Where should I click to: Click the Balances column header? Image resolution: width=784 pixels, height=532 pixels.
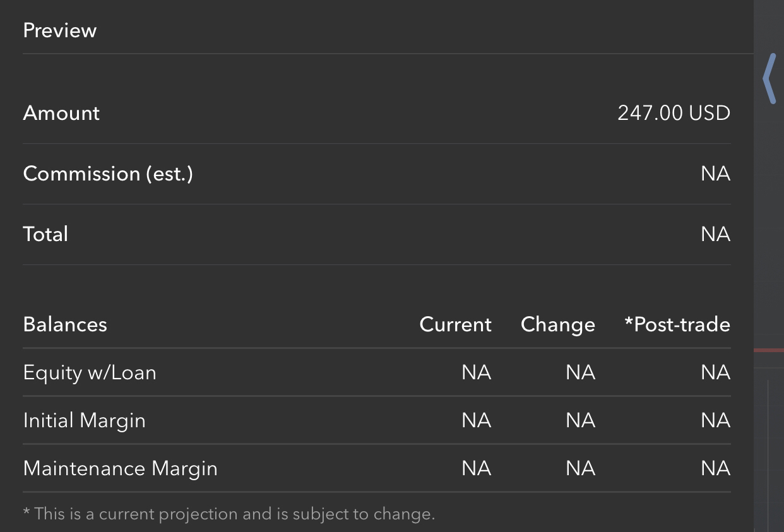(65, 324)
